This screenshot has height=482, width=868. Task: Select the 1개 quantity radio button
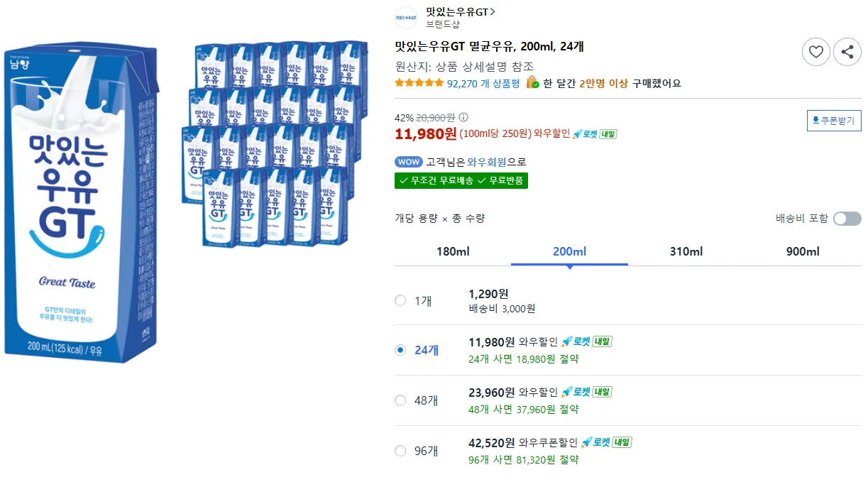400,300
